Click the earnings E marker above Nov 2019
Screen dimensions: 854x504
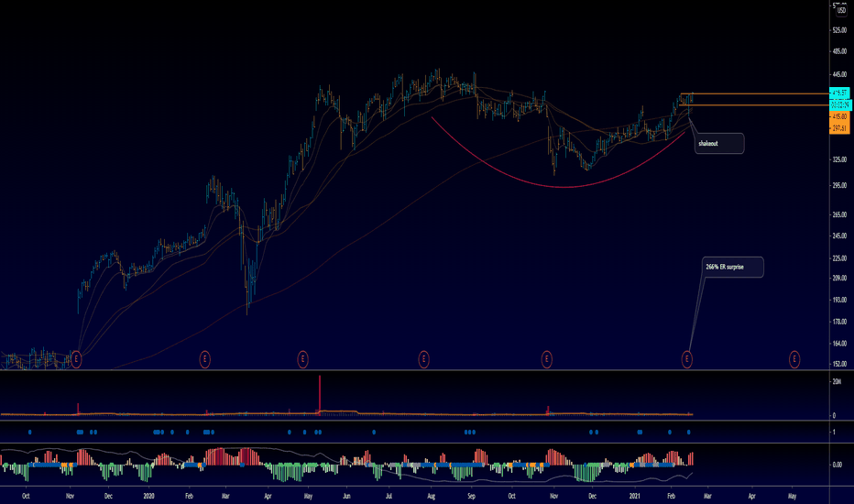[x=76, y=359]
